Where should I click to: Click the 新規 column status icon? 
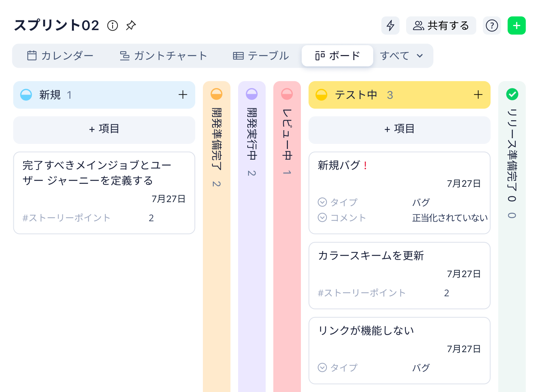(x=26, y=95)
